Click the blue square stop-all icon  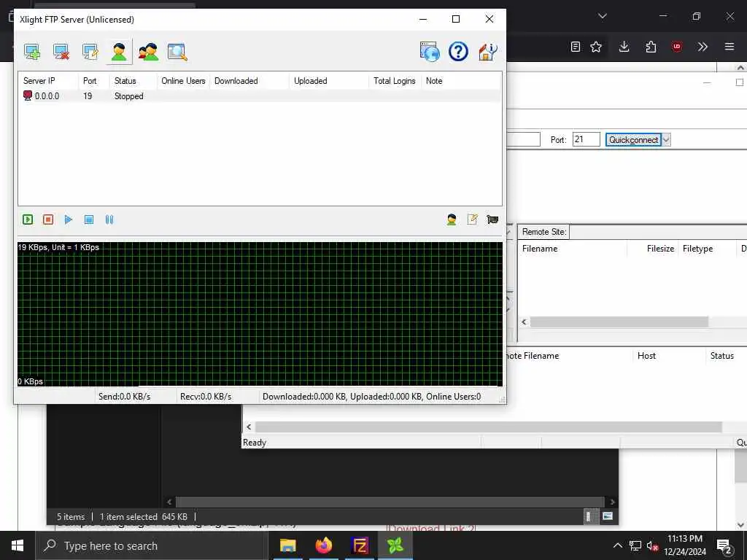click(89, 219)
